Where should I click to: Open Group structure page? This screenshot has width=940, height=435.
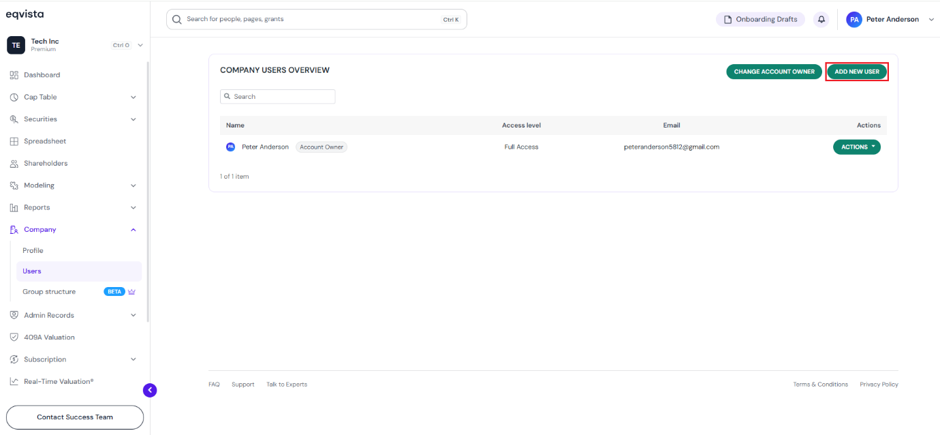(49, 292)
